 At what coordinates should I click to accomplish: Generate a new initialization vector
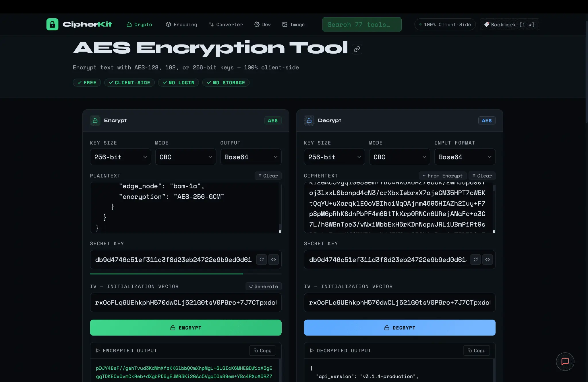coord(264,286)
